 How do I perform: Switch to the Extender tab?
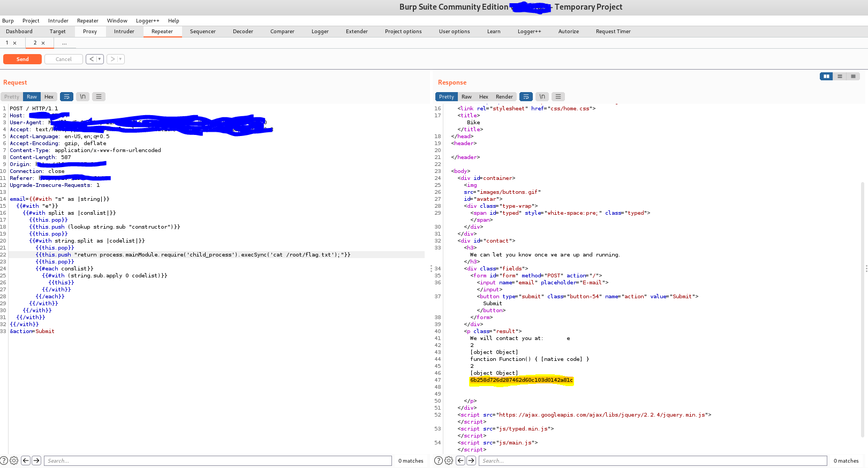pyautogui.click(x=357, y=32)
